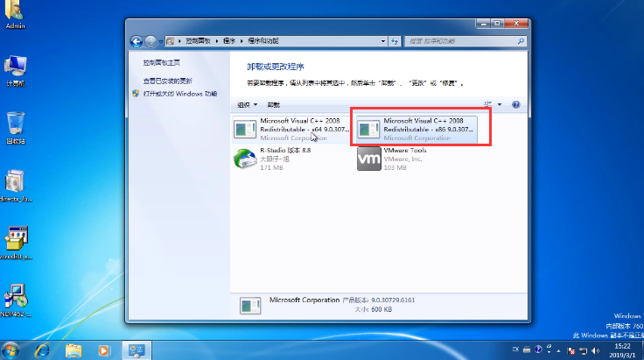Open Windows Media Player from the taskbar

pyautogui.click(x=104, y=350)
